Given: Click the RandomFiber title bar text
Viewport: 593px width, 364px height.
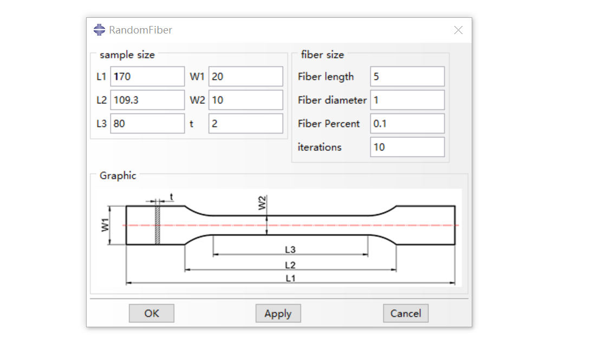Looking at the screenshot, I should [x=141, y=30].
